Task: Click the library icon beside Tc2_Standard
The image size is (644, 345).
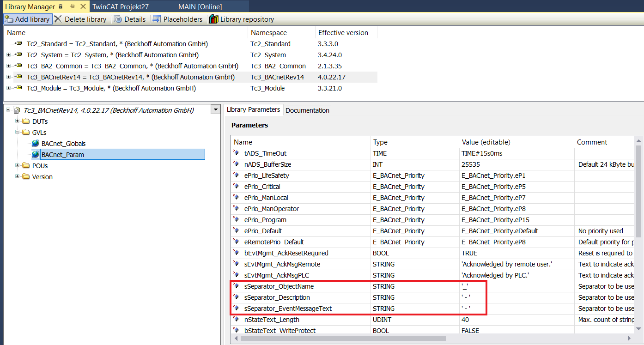Action: 19,44
